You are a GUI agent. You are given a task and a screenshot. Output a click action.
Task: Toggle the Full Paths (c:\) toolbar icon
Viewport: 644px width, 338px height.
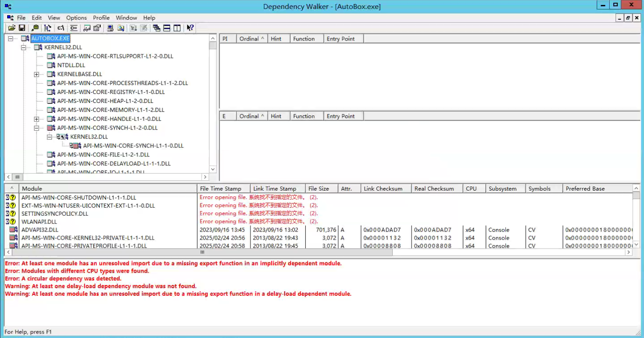[x=61, y=28]
